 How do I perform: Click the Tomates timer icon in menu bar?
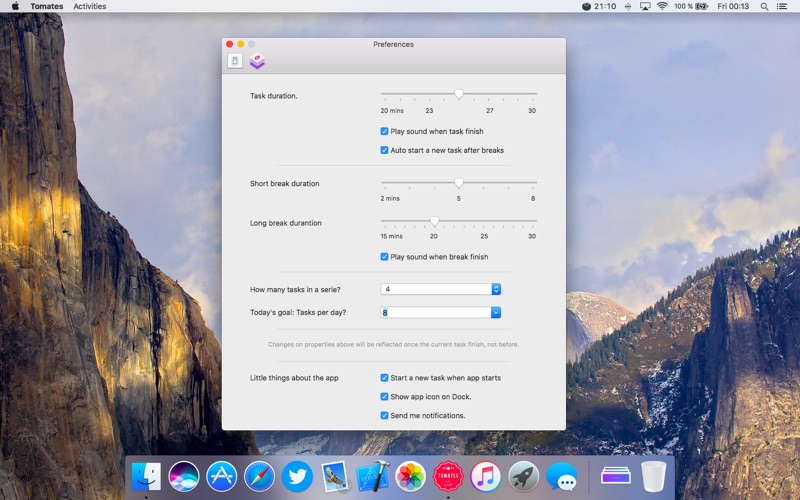pos(586,6)
